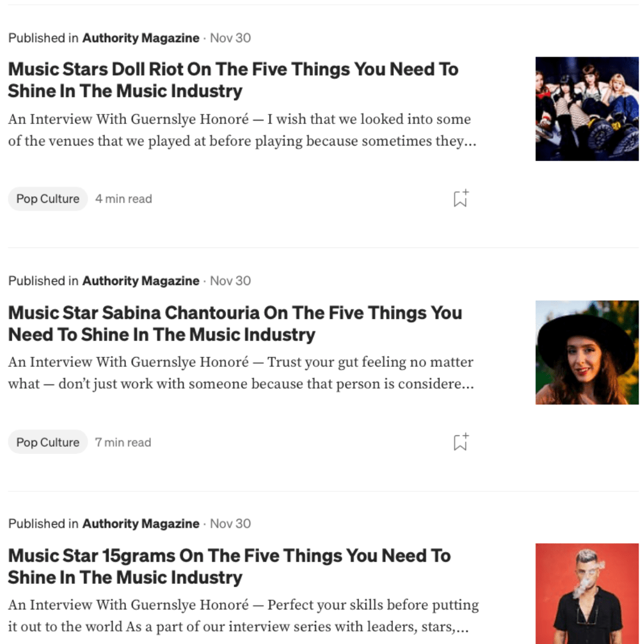Screen dimensions: 644x644
Task: Open Authority Magazine link above Doll Riot article
Action: click(x=141, y=38)
